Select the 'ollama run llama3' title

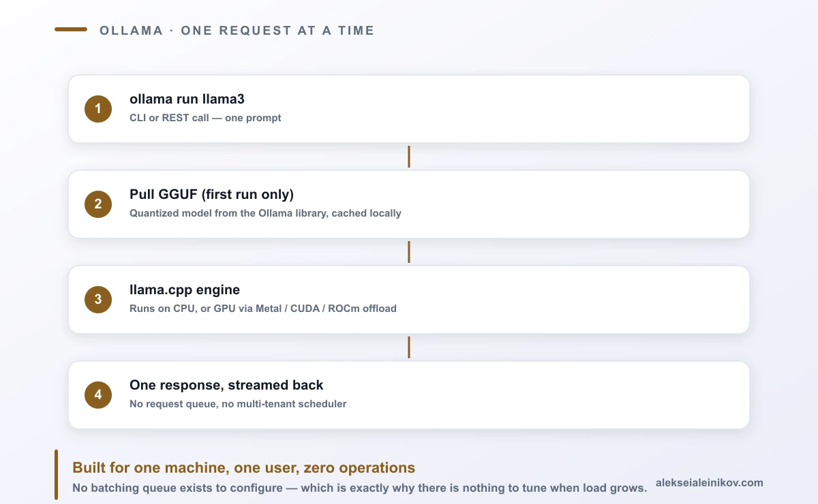(x=187, y=99)
